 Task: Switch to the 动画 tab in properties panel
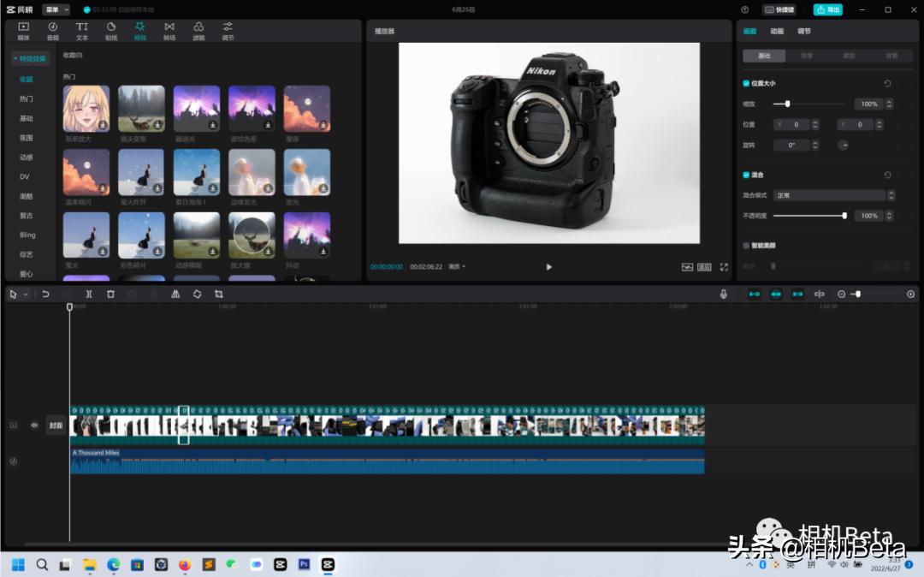[x=777, y=31]
